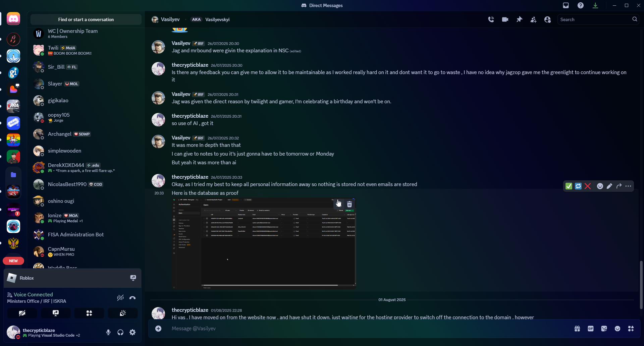Viewport: 644px width, 346px height.
Task: Mute the microphone
Action: point(108,332)
